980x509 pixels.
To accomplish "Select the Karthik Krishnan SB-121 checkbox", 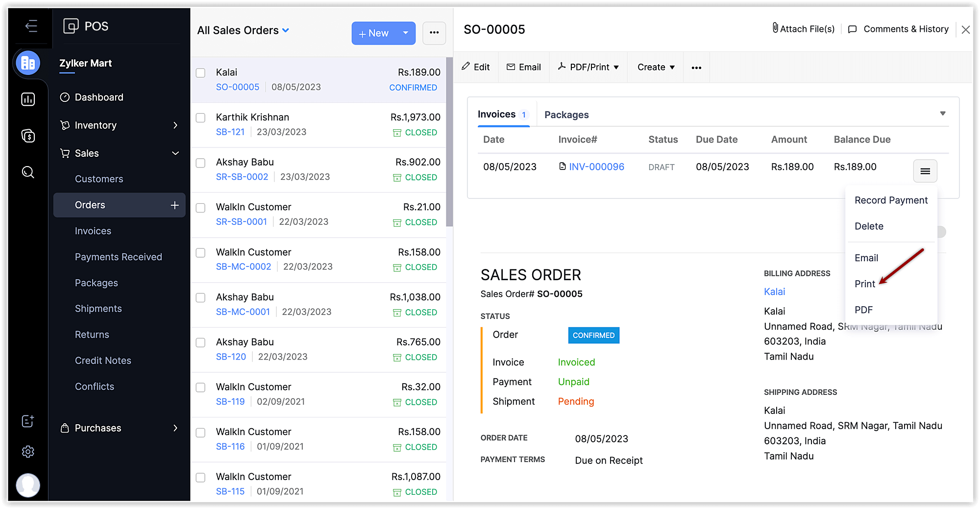I will click(x=200, y=118).
